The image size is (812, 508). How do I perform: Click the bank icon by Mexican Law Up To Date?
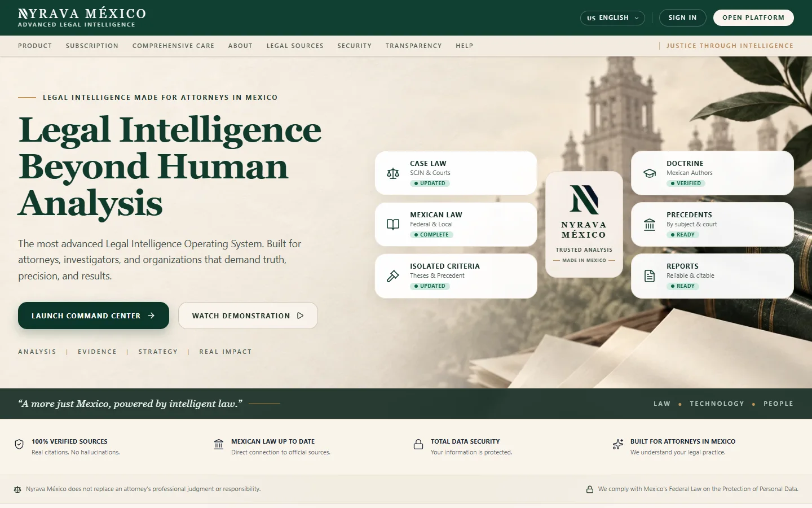219,444
